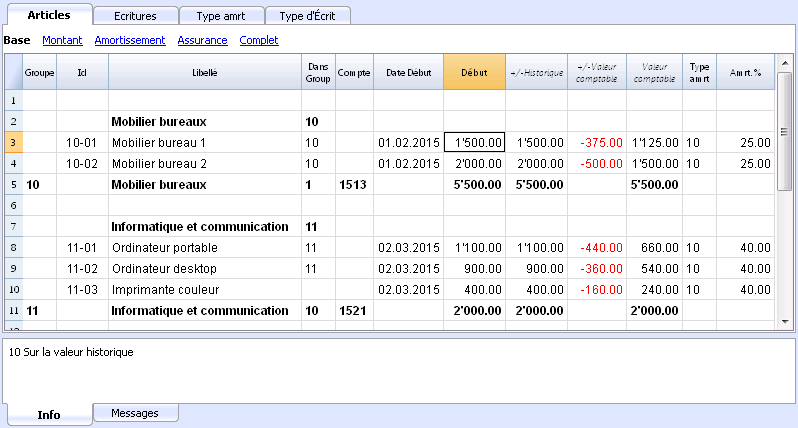Click the Groupe column header
The image size is (798, 428).
[x=39, y=72]
